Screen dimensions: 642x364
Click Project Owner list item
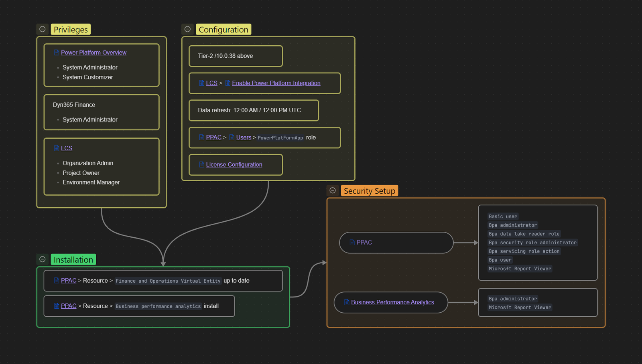click(81, 173)
